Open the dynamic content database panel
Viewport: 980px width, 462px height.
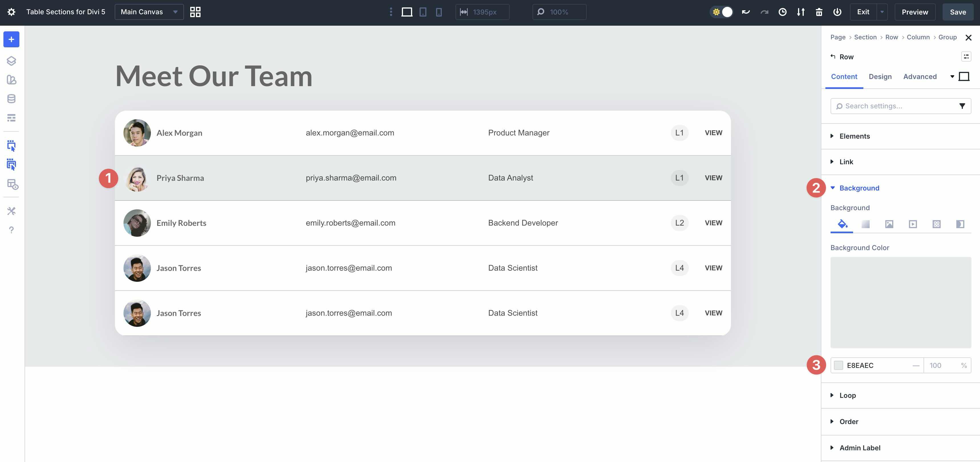[x=11, y=98]
